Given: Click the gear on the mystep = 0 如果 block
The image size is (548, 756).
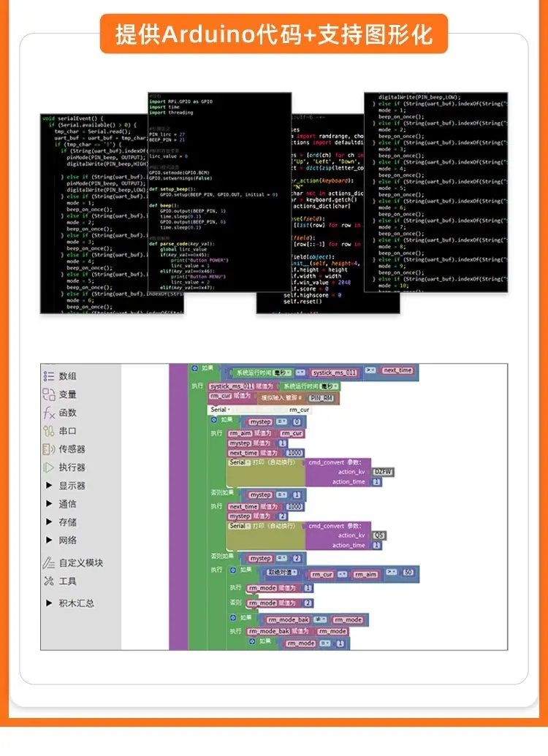Looking at the screenshot, I should [214, 420].
